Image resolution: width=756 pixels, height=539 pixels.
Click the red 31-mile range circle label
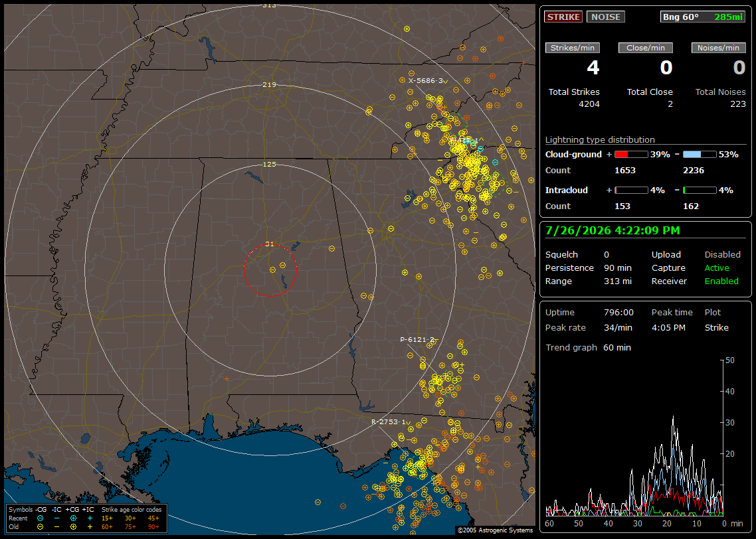tap(270, 244)
